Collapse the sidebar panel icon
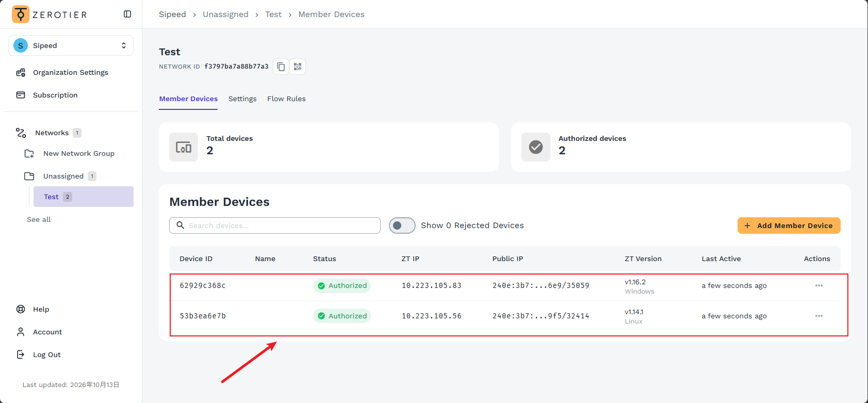The width and height of the screenshot is (868, 403). pos(127,14)
